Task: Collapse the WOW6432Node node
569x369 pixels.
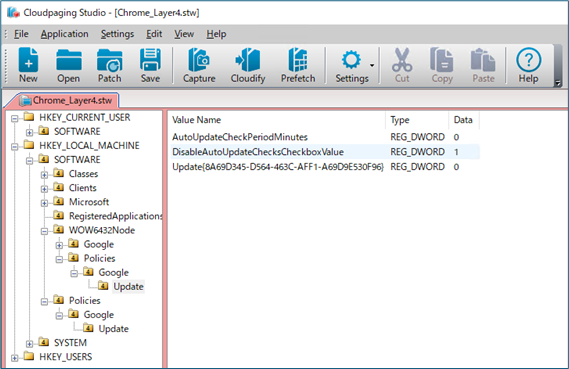Action: tap(44, 231)
